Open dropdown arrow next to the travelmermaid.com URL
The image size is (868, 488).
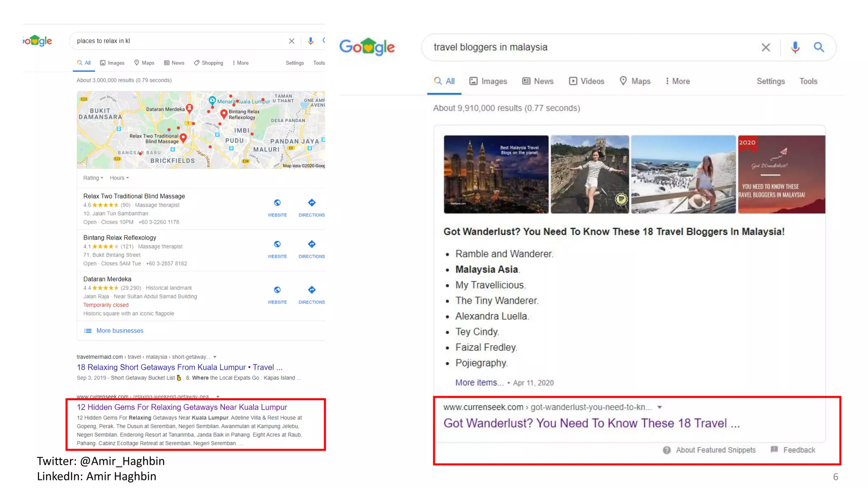point(215,357)
